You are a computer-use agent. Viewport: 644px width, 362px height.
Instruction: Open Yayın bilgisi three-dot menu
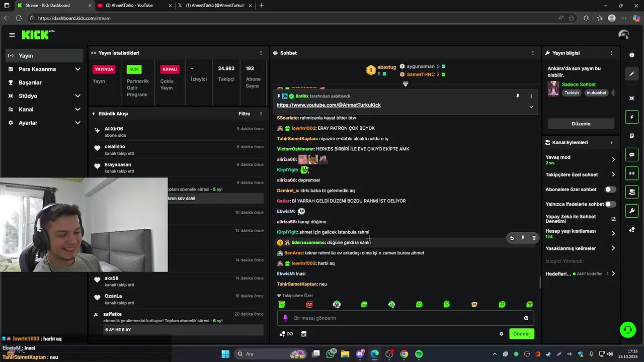(612, 53)
